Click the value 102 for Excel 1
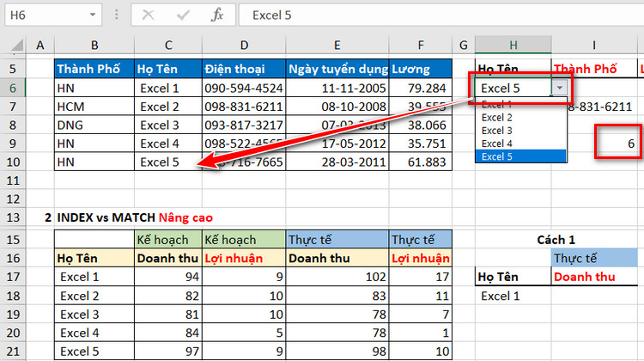The height and width of the screenshot is (361, 644). pyautogui.click(x=337, y=277)
